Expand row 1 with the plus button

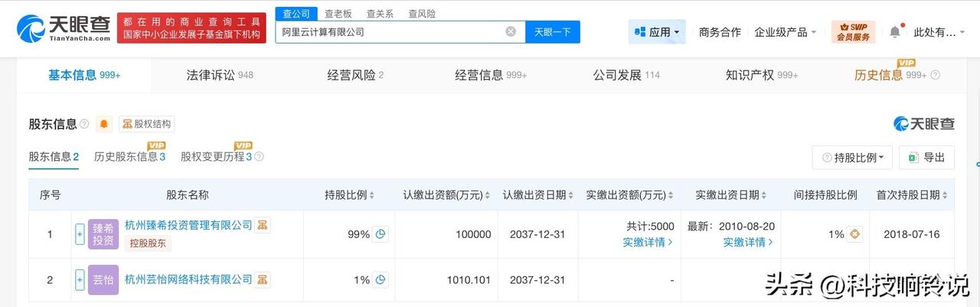(80, 234)
